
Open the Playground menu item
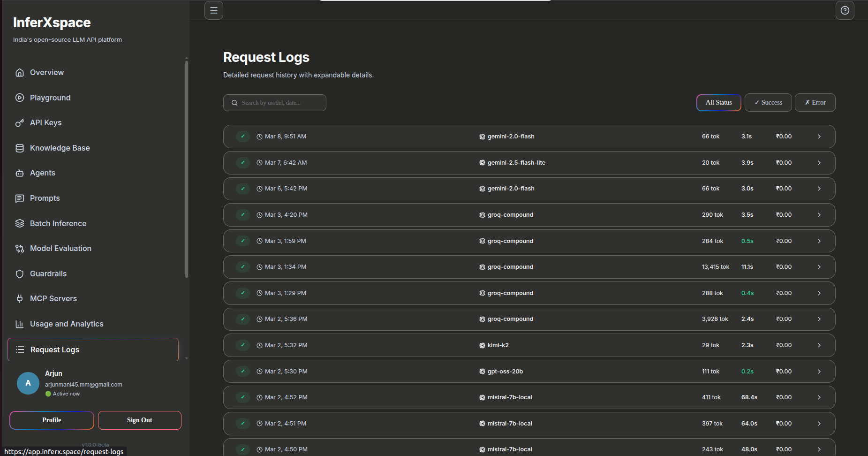point(93,98)
